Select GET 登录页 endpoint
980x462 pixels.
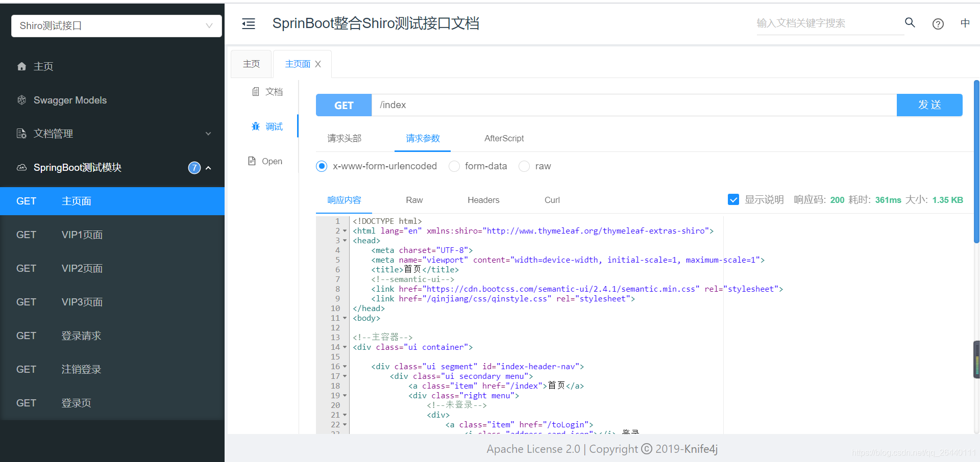pyautogui.click(x=112, y=403)
